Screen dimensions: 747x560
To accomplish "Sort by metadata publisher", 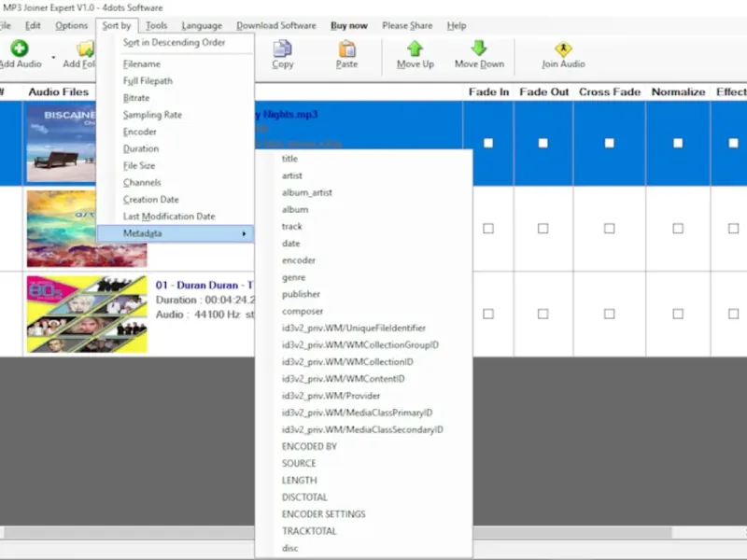I will [363, 294].
